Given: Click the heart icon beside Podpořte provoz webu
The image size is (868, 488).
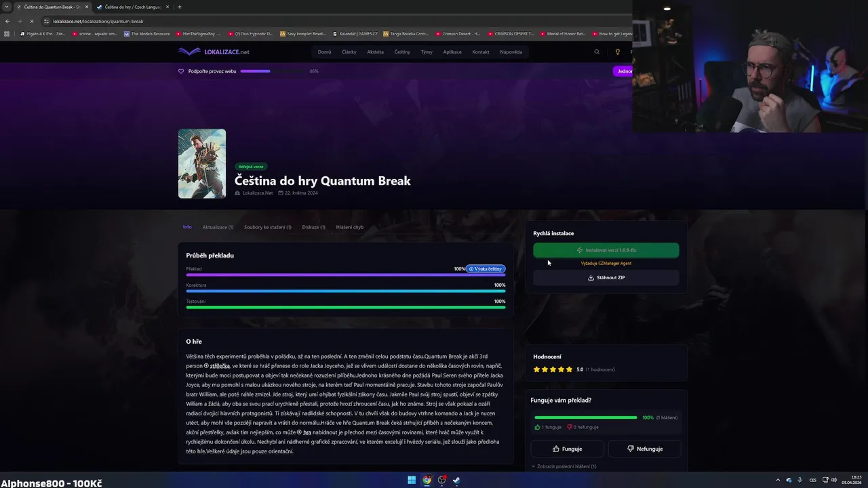Looking at the screenshot, I should 181,71.
